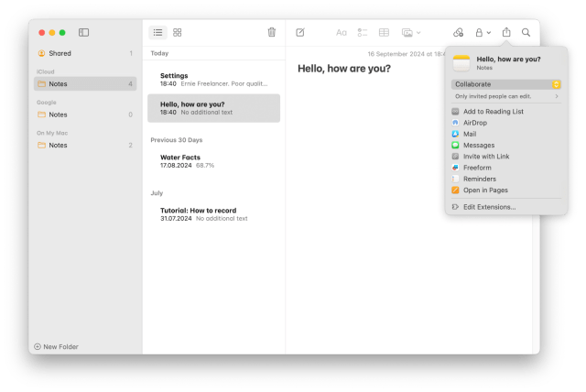Open the Shared folder in sidebar
Screen dimensions: 586x392
[x=85, y=53]
